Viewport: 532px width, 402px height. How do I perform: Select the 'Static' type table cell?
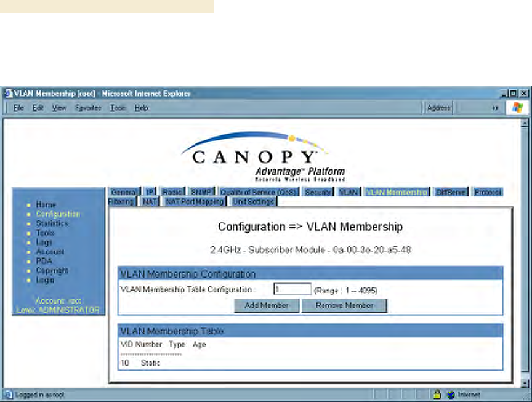click(150, 363)
